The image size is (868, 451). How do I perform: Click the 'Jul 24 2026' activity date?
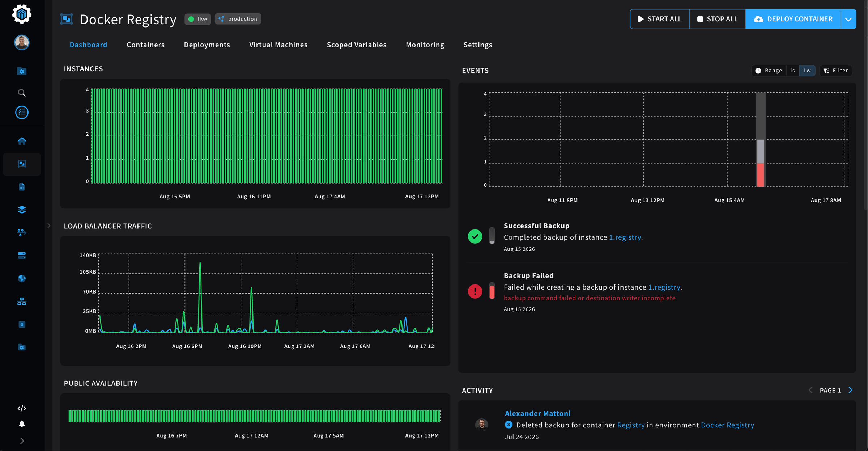point(522,437)
